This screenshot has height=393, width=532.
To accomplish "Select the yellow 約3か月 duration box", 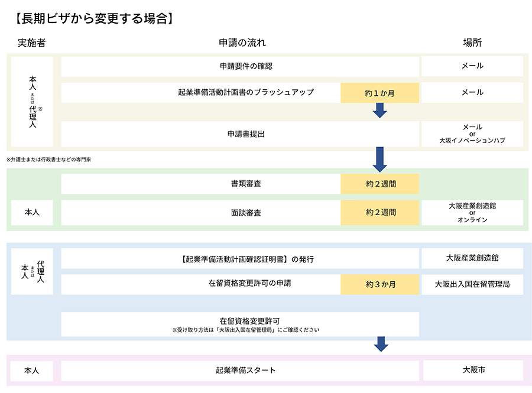I will coord(379,284).
